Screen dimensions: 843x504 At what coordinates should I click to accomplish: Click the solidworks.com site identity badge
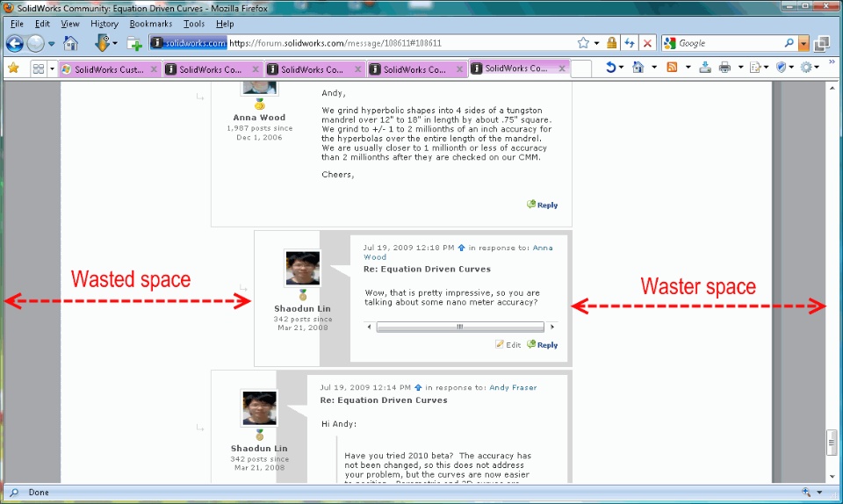point(188,43)
